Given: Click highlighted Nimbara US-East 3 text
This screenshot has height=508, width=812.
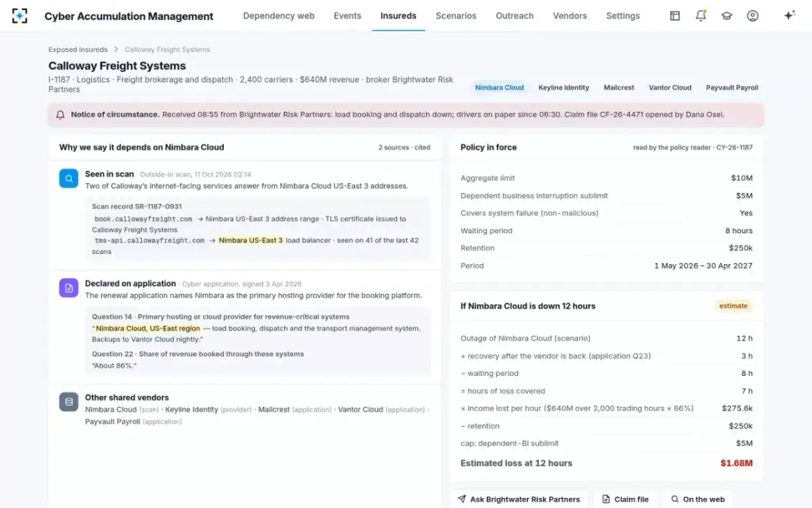Looking at the screenshot, I should click(251, 240).
